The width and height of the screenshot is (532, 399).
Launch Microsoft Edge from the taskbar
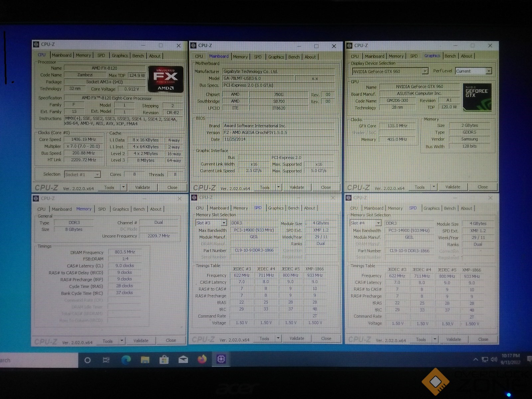coord(126,360)
